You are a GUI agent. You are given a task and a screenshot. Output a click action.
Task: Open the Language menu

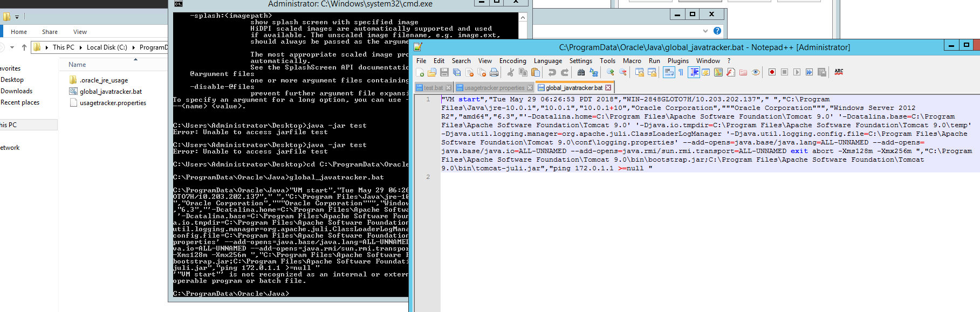pos(548,61)
